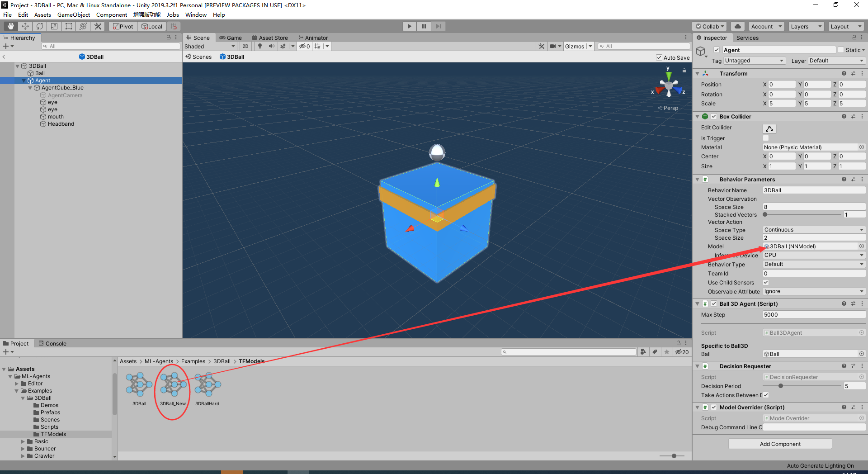Open the Space Type dropdown showing Continuous
The width and height of the screenshot is (868, 474).
[x=813, y=229]
